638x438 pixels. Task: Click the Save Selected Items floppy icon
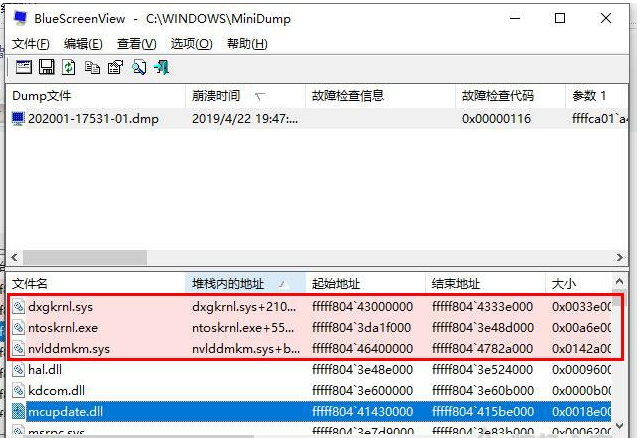click(46, 67)
